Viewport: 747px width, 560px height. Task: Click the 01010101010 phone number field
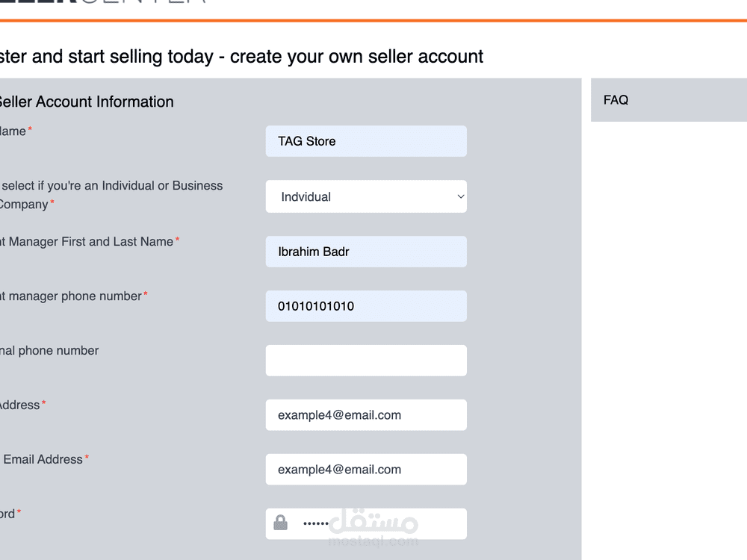(366, 306)
